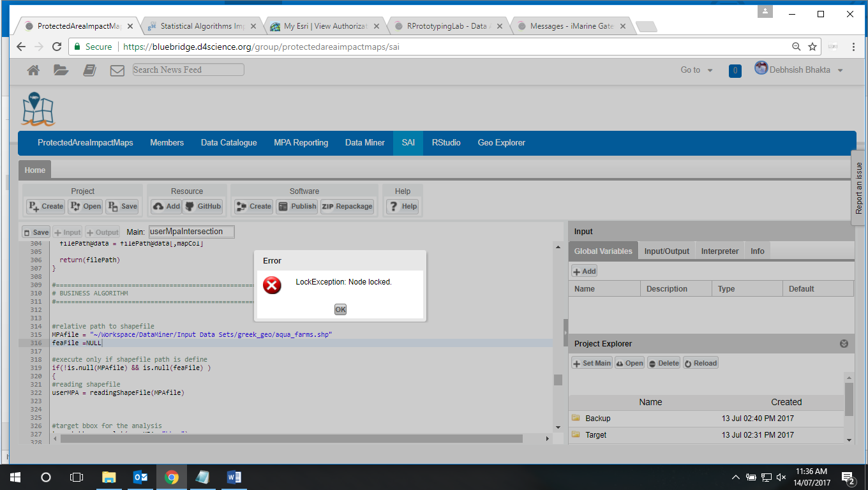This screenshot has width=868, height=490.
Task: Bookmark this page with the star icon
Action: [x=812, y=47]
